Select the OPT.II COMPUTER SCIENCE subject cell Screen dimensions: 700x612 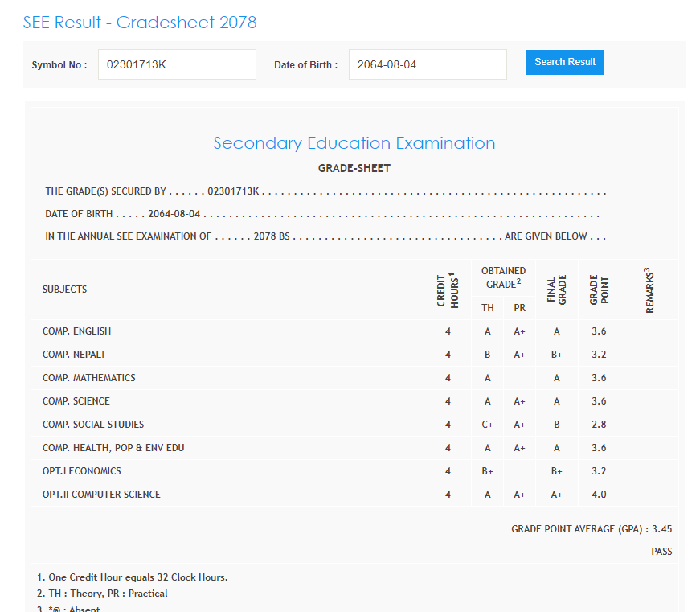tap(101, 495)
